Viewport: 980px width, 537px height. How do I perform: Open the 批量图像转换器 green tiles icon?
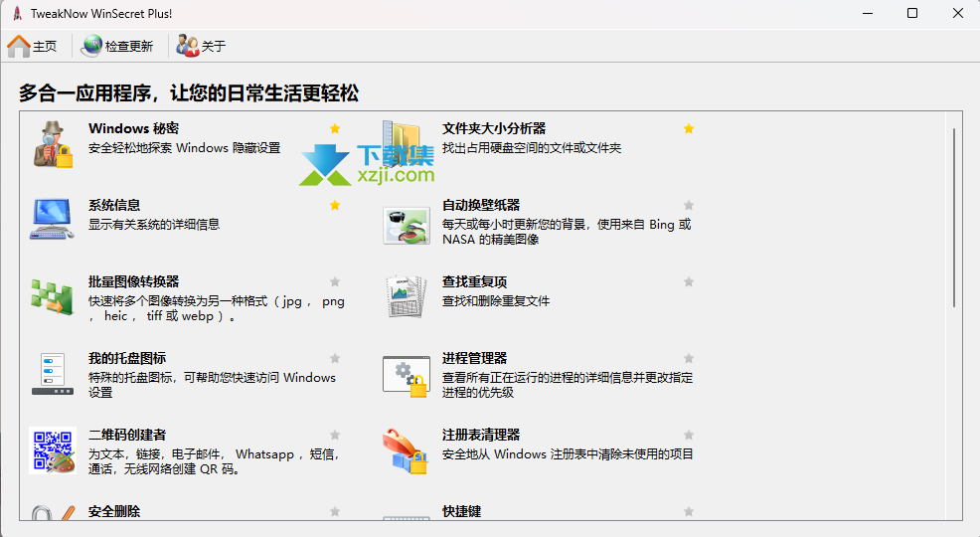click(52, 296)
